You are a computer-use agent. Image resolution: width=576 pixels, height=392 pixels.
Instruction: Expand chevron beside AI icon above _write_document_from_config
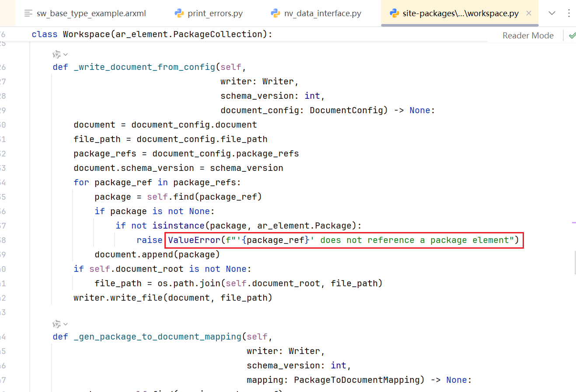[x=66, y=55]
